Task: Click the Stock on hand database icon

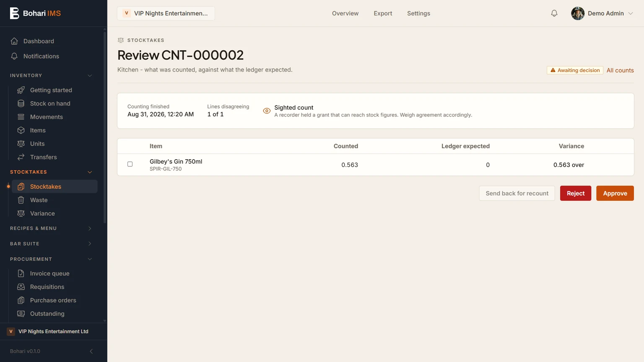Action: (21, 103)
